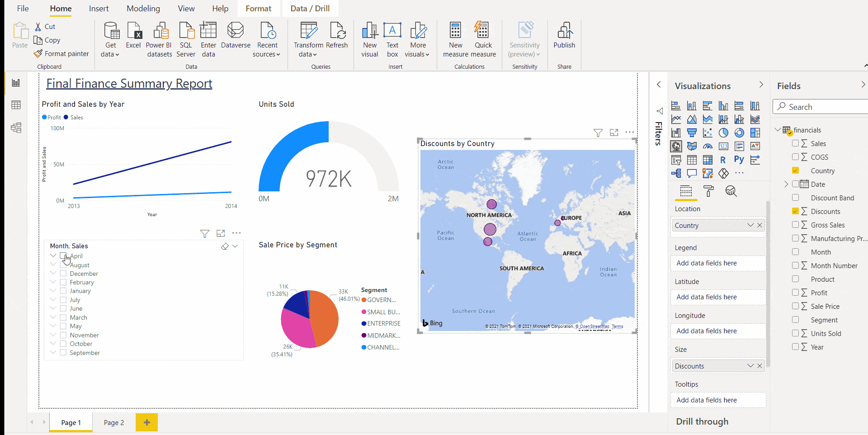The height and width of the screenshot is (435, 868).
Task: Open the Country dropdown in Location well
Action: (x=750, y=225)
